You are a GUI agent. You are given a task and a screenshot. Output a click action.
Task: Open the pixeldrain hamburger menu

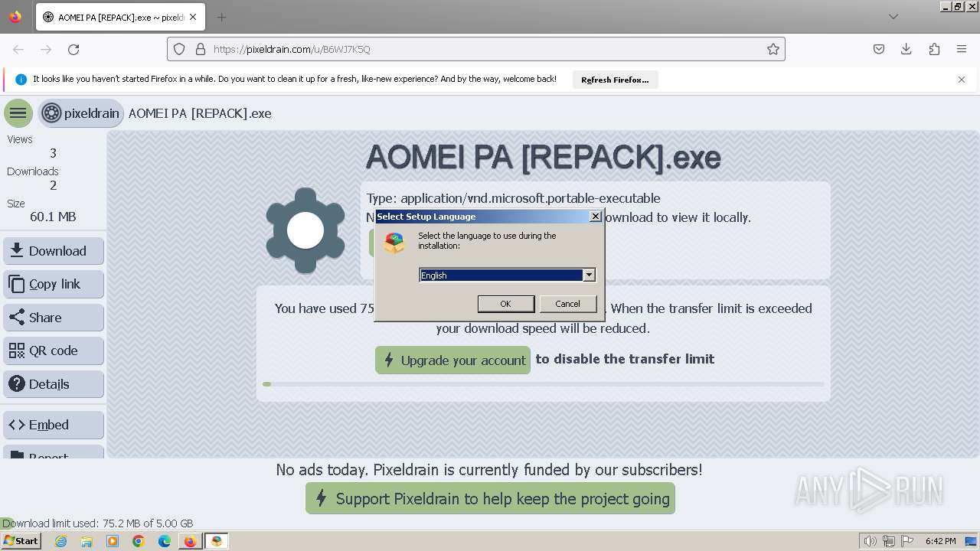point(18,113)
